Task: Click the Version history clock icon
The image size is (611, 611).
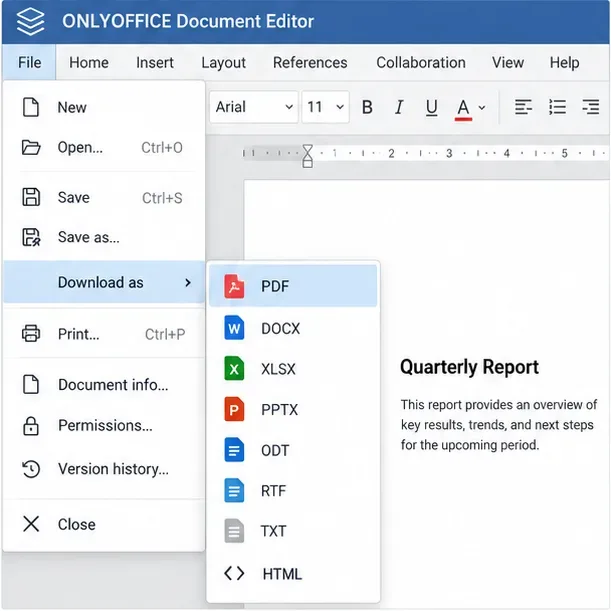Action: 31,469
